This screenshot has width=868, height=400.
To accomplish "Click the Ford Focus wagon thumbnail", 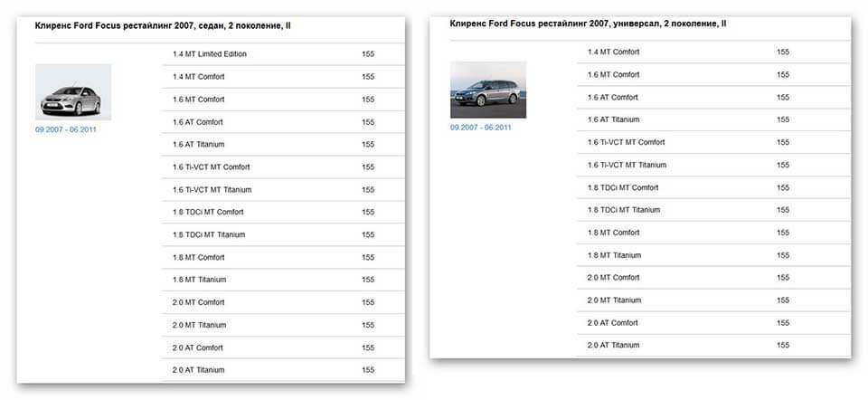I will pyautogui.click(x=488, y=90).
